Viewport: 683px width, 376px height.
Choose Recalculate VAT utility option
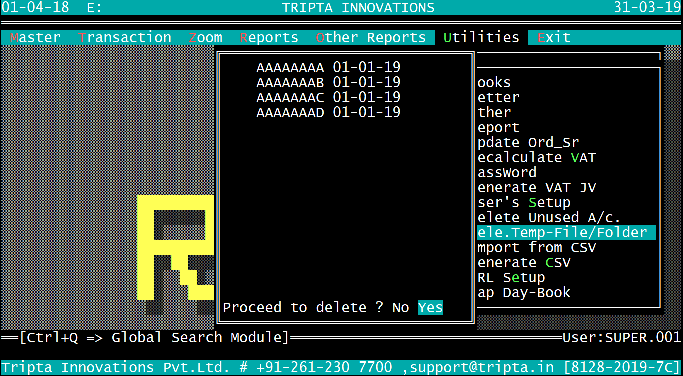tap(537, 157)
